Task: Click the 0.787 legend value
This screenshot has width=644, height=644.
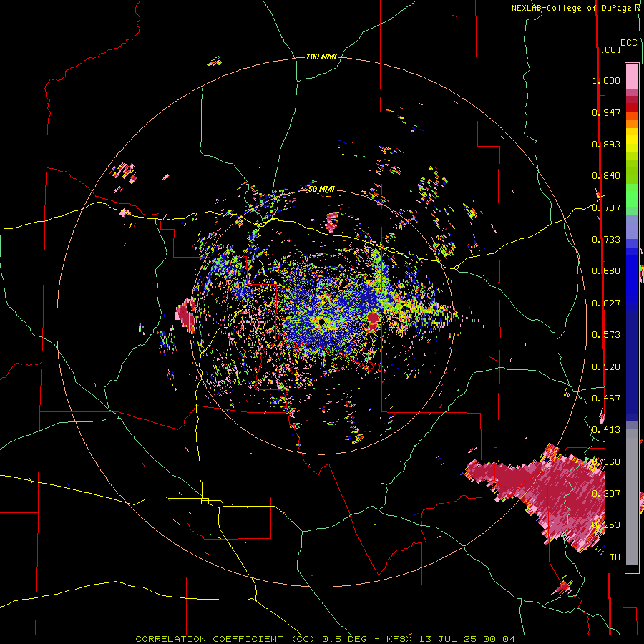Action: click(606, 208)
